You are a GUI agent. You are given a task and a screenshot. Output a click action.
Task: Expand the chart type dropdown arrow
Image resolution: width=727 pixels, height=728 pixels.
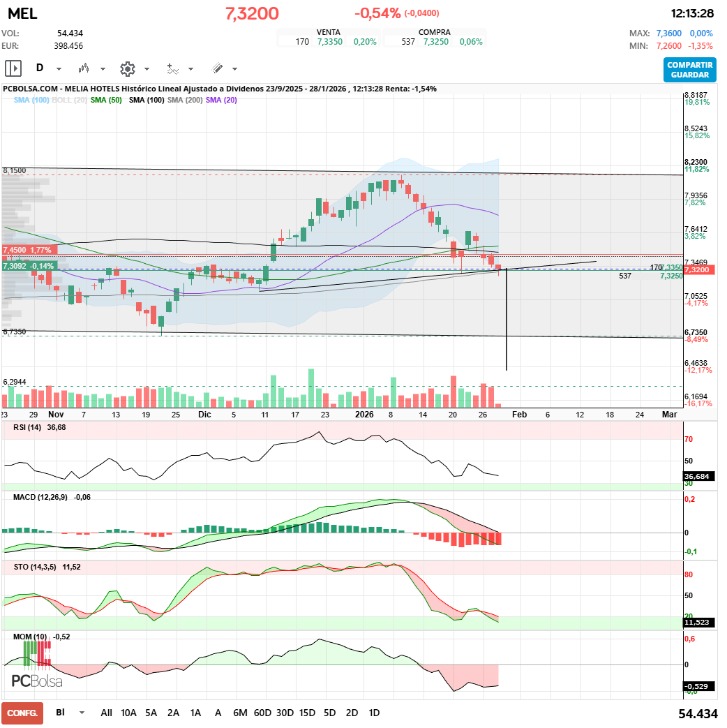103,69
